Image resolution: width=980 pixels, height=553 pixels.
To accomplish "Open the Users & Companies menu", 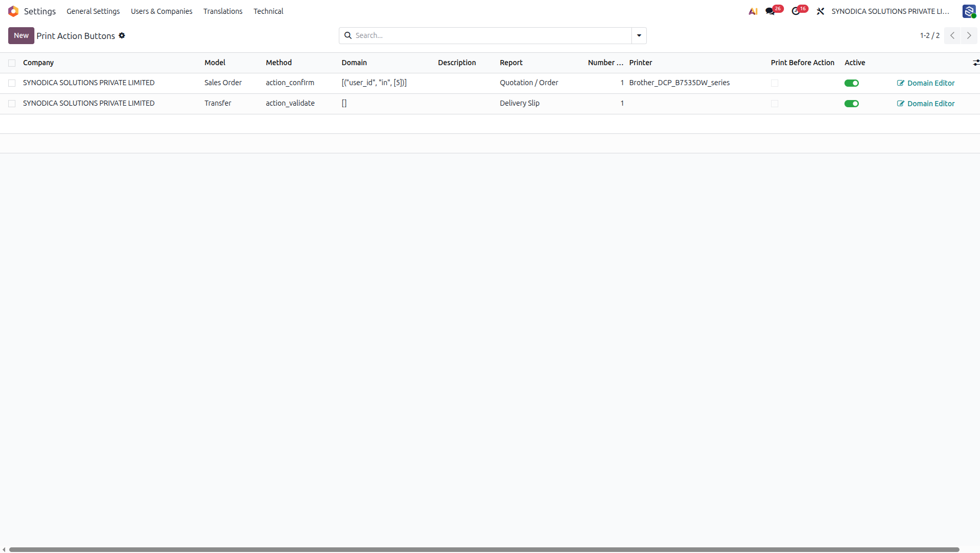I will [x=161, y=11].
